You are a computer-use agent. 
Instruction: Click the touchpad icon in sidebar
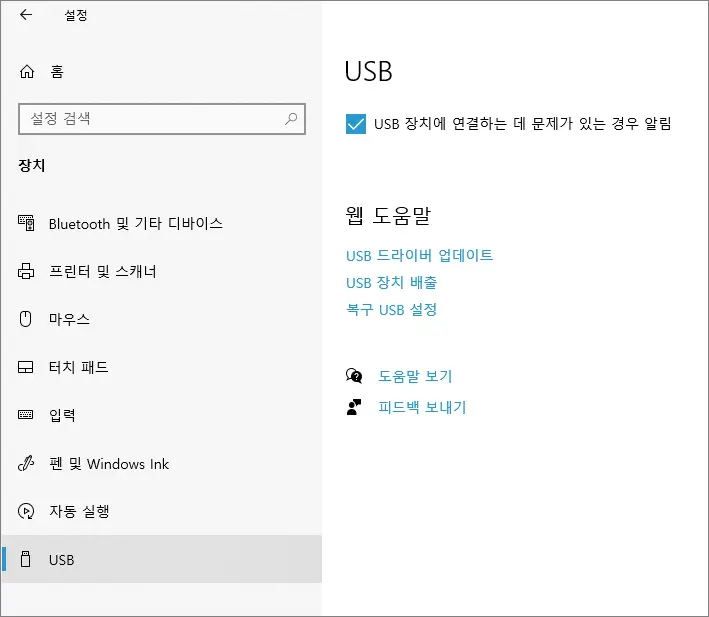tap(27, 367)
